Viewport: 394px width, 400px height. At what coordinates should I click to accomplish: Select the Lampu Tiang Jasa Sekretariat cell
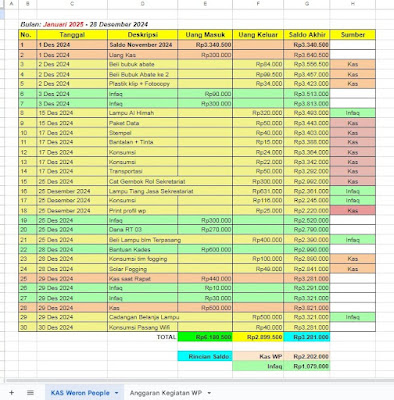pos(143,191)
